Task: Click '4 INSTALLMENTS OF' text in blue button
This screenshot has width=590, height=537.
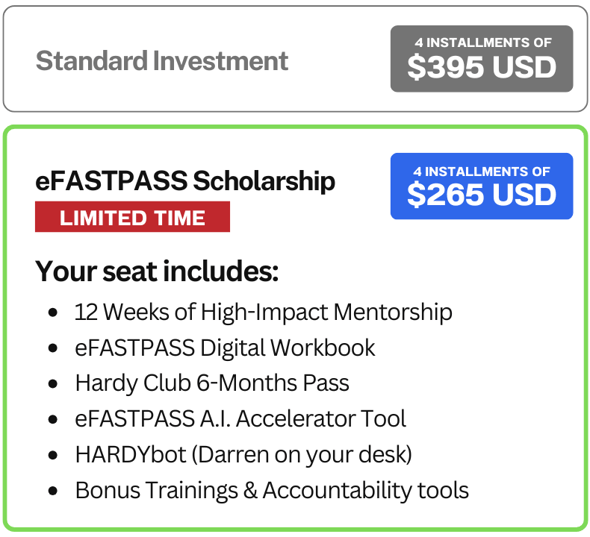Action: (482, 172)
